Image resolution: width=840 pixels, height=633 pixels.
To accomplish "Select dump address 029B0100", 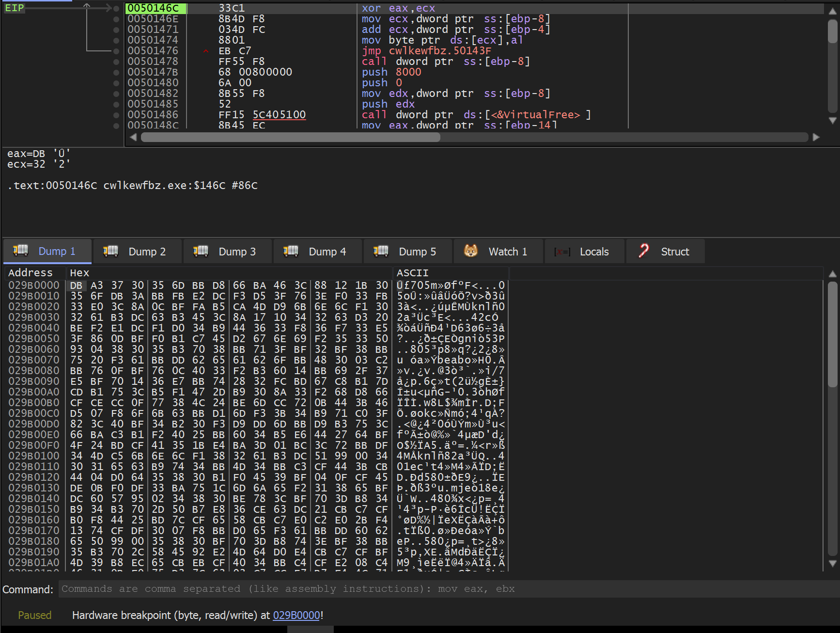I will [34, 456].
